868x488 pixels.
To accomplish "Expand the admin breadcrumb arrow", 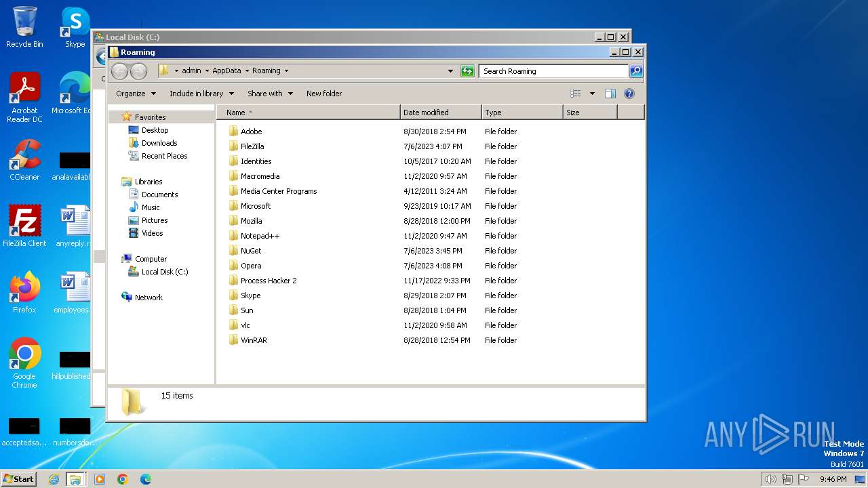I will 207,70.
